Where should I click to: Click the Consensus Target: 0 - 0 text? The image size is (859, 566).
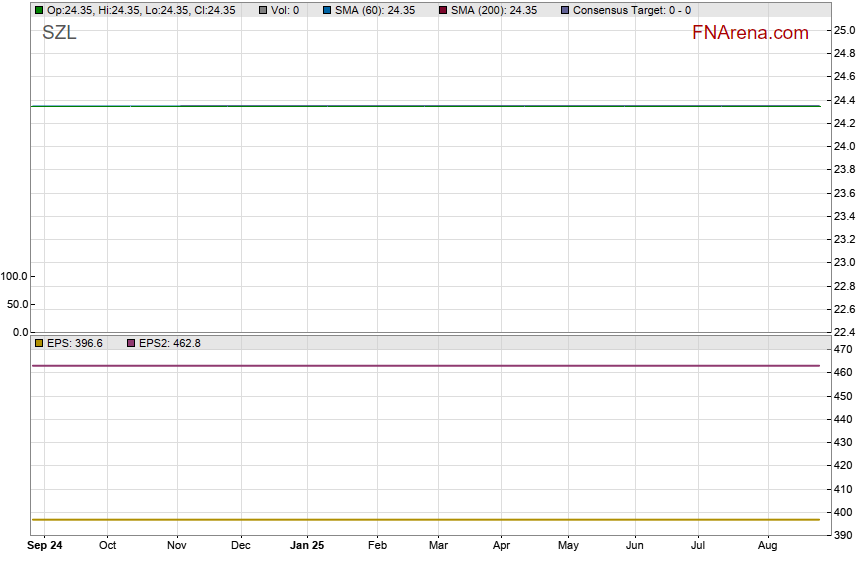pyautogui.click(x=631, y=10)
